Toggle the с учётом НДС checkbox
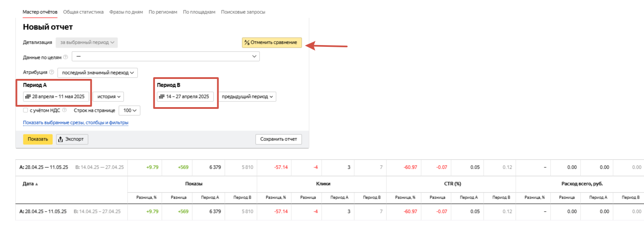Screen dimensions: 644x229 click(x=26, y=110)
